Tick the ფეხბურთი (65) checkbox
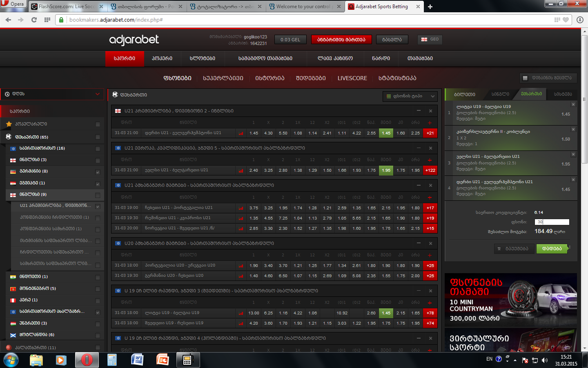The height and width of the screenshot is (368, 588). 98,137
